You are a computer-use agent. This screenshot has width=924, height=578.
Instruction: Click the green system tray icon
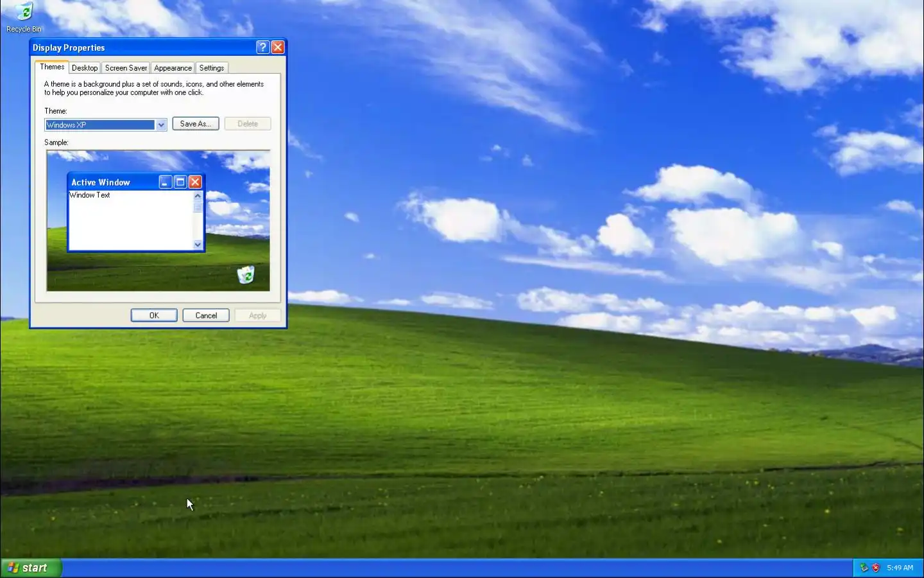[x=864, y=568]
